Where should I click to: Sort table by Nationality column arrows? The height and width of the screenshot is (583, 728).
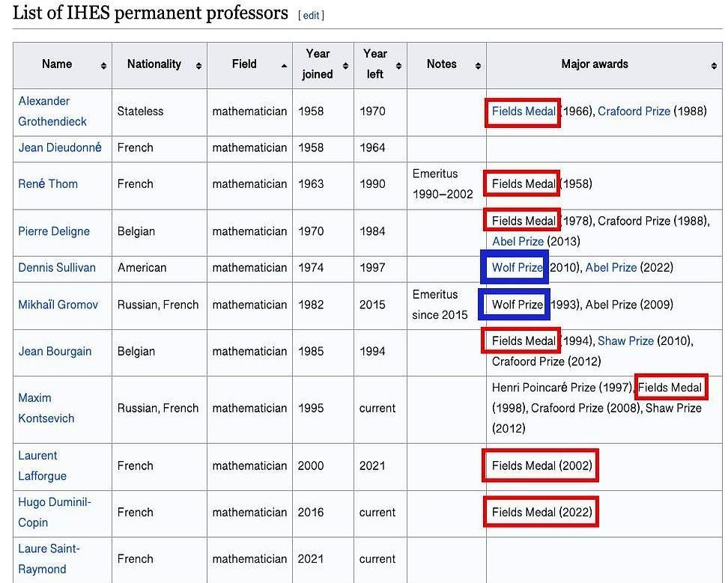pyautogui.click(x=198, y=66)
